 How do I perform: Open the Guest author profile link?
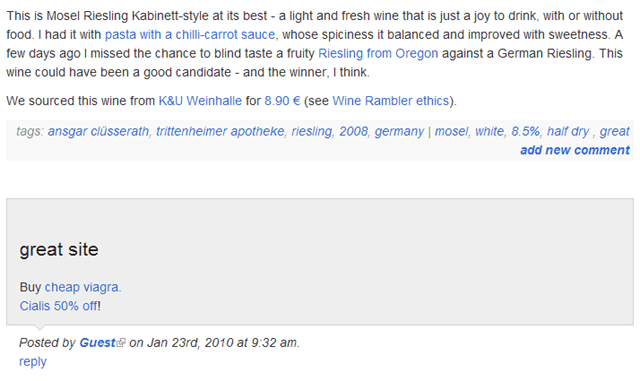(x=98, y=343)
